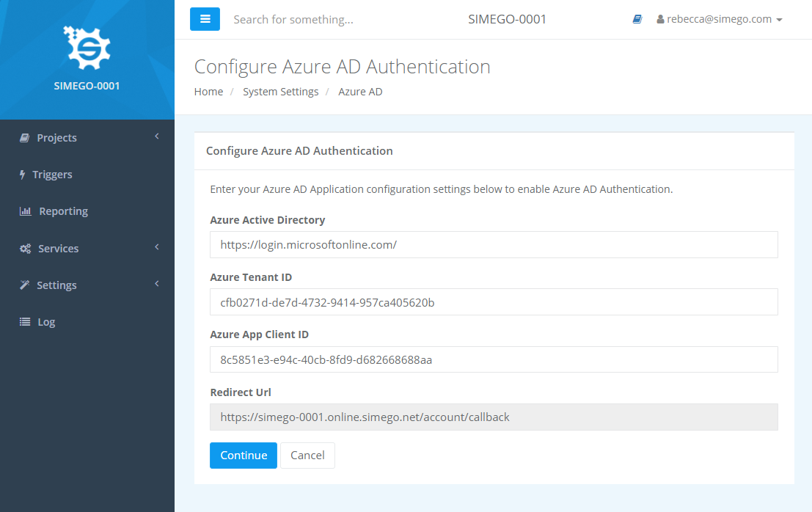Click the user avatar icon
This screenshot has width=812, height=512.
click(660, 19)
